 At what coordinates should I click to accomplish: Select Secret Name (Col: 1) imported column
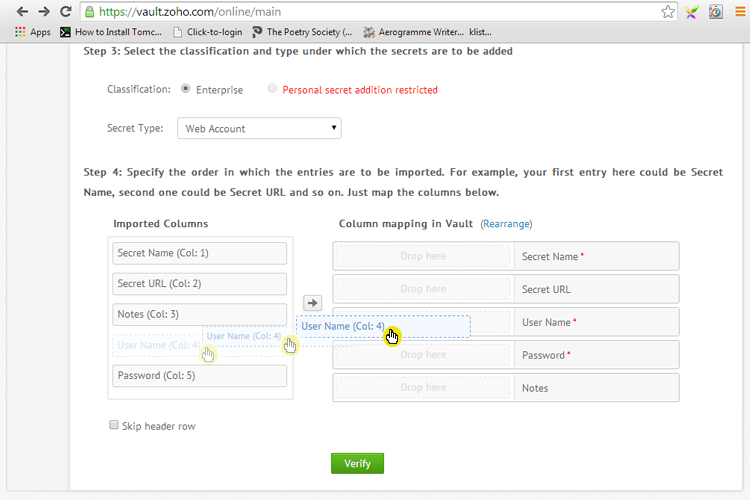(199, 253)
